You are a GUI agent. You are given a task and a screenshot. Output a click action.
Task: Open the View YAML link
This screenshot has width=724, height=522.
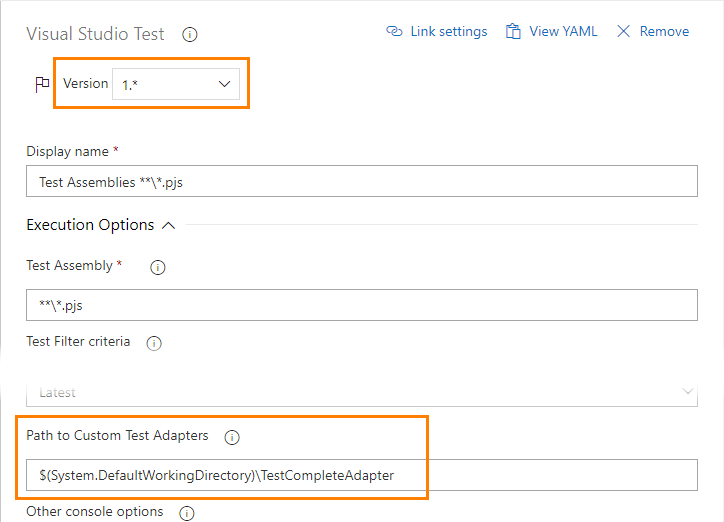(563, 32)
